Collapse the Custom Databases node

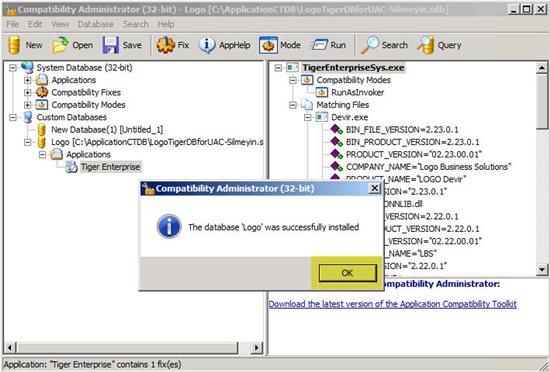pyautogui.click(x=13, y=117)
